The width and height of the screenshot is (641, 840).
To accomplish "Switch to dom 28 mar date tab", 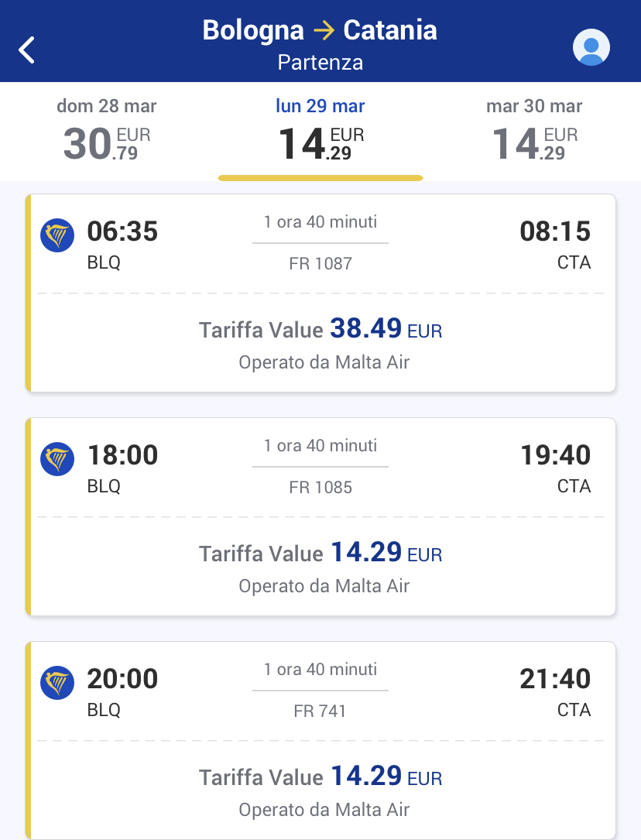I will coord(107,132).
